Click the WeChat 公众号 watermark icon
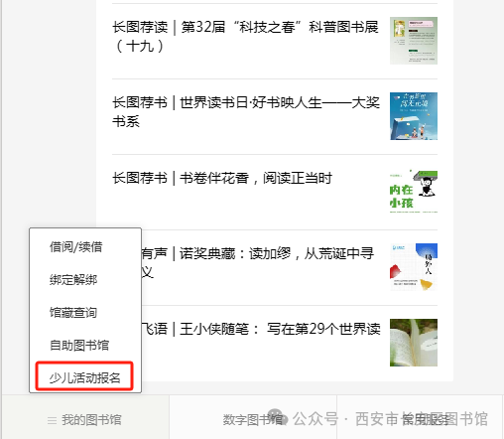Image resolution: width=504 pixels, height=439 pixels. pyautogui.click(x=278, y=417)
